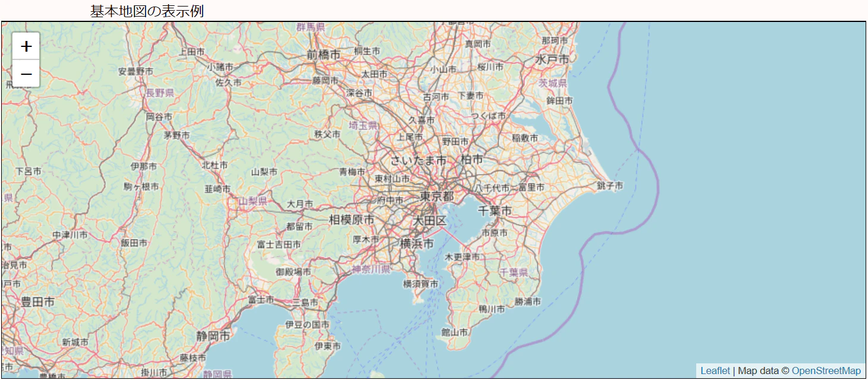Click the 大月市 label
This screenshot has height=380, width=868.
point(300,204)
